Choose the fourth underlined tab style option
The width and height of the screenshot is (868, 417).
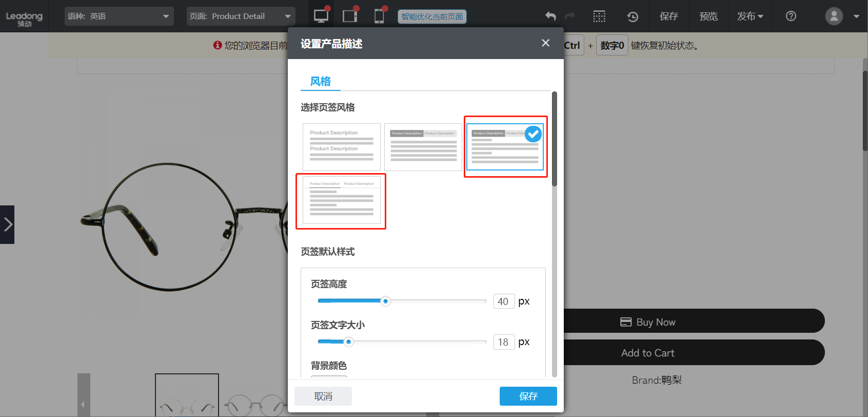[341, 200]
